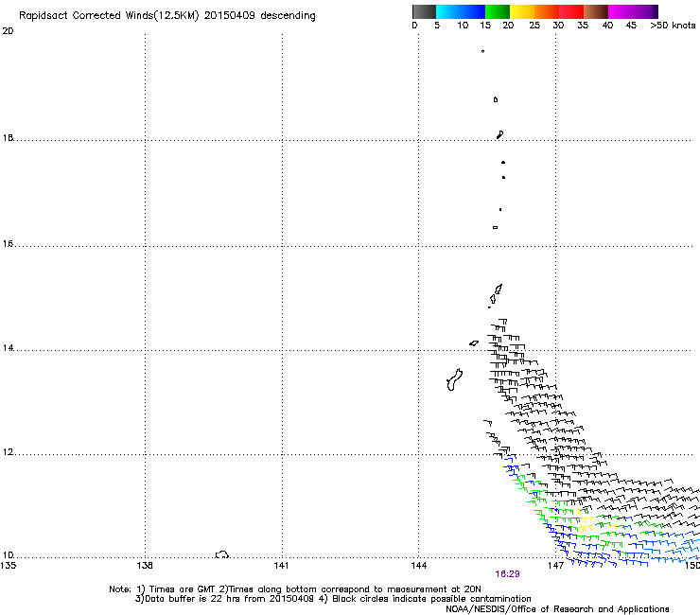Click the yellow wind barbs cluster near 147E
Screen dimensions: 700x615
586,519
